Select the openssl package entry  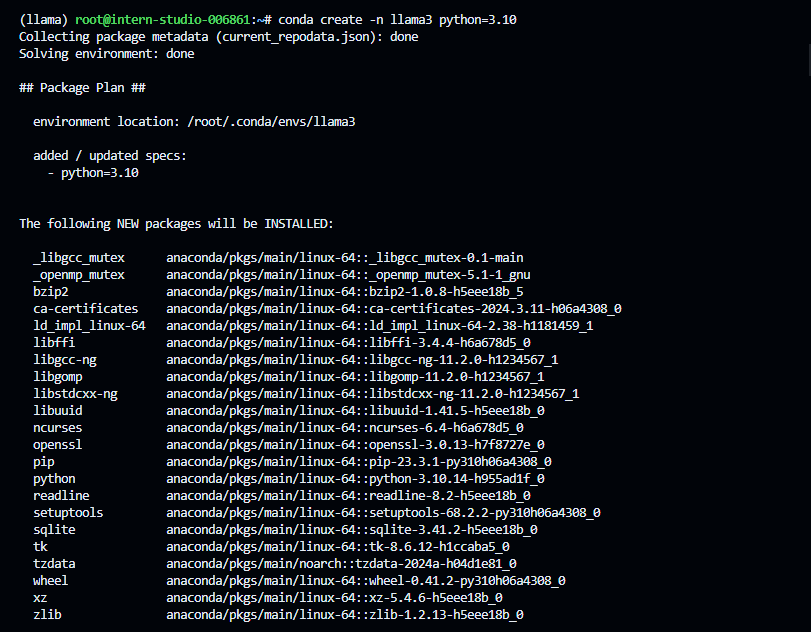300,444
